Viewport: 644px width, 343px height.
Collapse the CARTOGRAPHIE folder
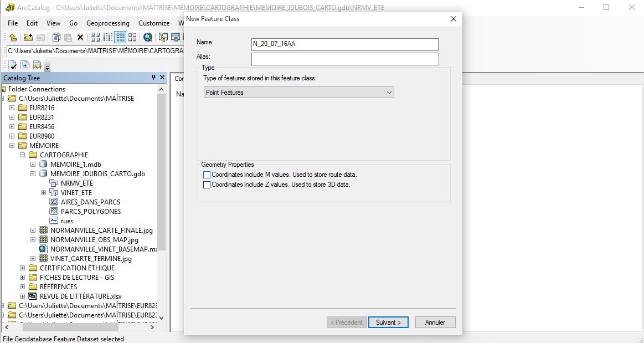pos(23,155)
